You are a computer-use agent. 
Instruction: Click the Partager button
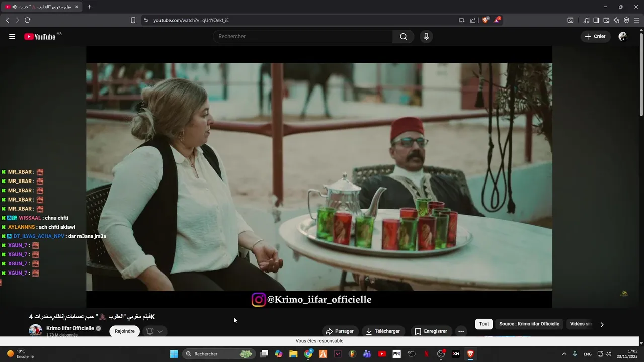[x=340, y=331]
